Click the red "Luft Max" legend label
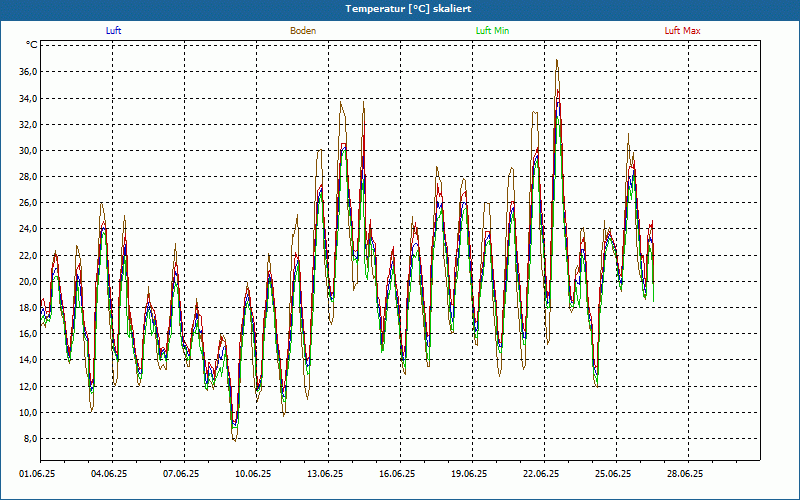The height and width of the screenshot is (500, 800). coord(682,31)
